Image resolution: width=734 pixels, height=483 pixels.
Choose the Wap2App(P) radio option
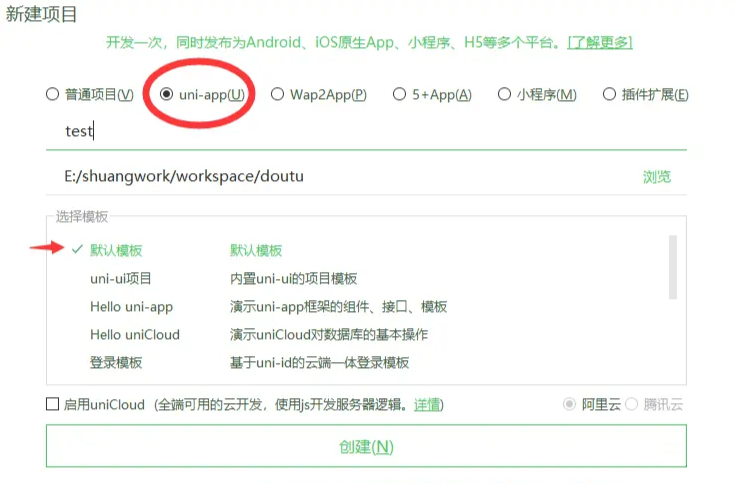[277, 95]
